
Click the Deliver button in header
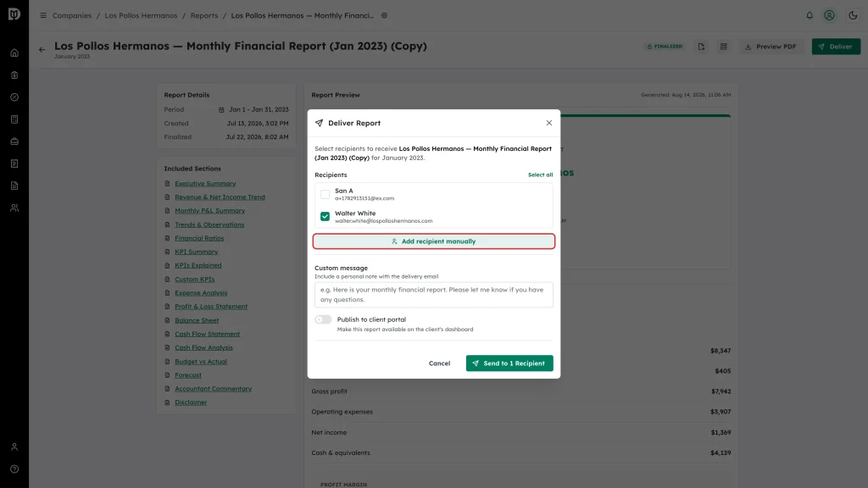836,47
